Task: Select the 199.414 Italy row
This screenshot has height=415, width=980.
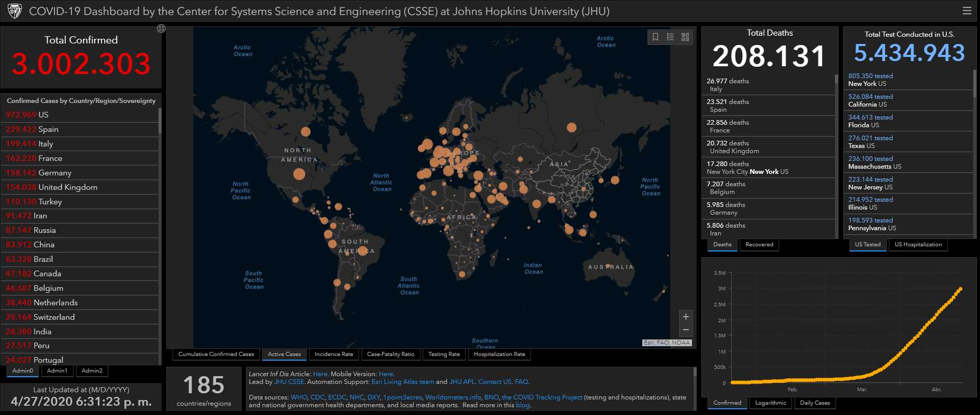Action: pos(80,144)
